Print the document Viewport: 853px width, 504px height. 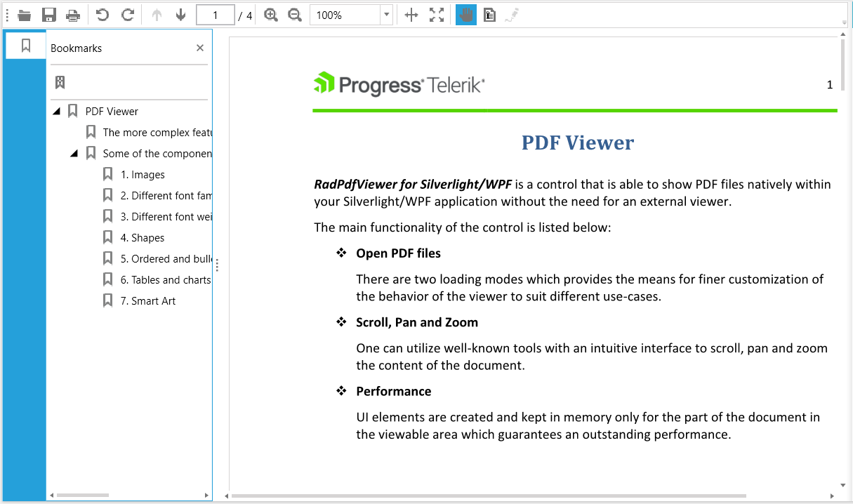(x=73, y=14)
